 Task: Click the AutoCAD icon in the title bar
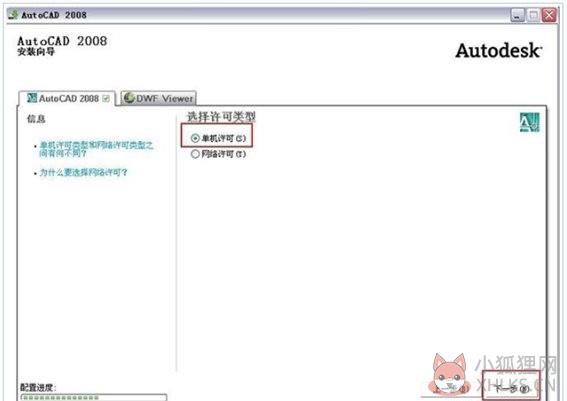point(13,14)
